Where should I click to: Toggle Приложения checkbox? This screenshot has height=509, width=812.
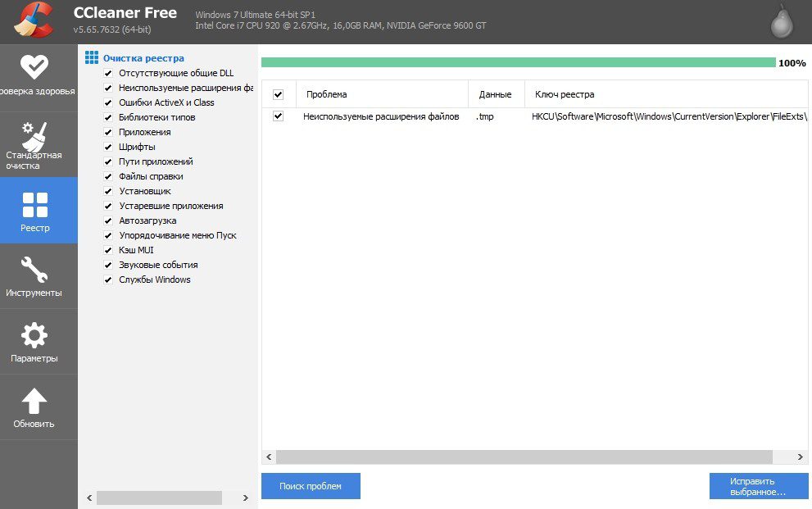pyautogui.click(x=108, y=132)
